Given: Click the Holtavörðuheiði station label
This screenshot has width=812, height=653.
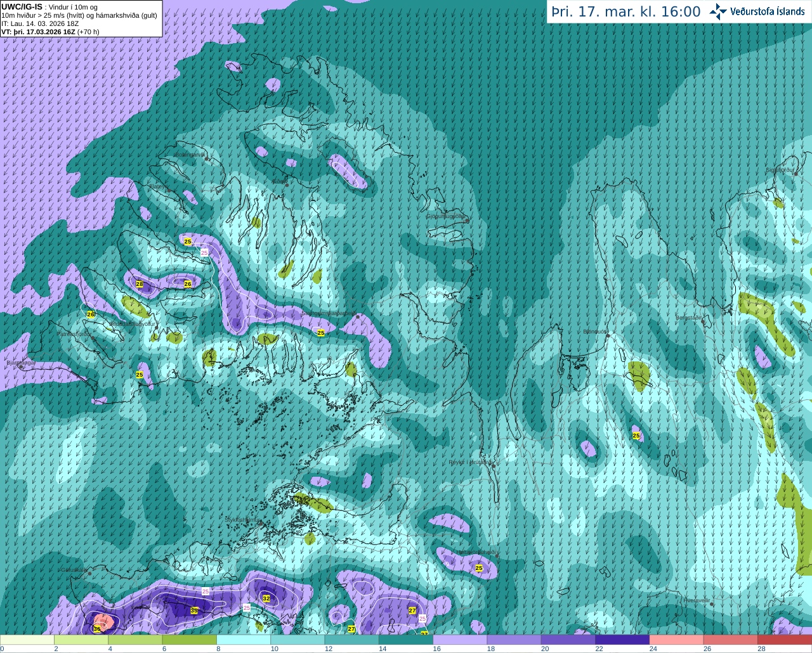Looking at the screenshot, I should pyautogui.click(x=476, y=552).
